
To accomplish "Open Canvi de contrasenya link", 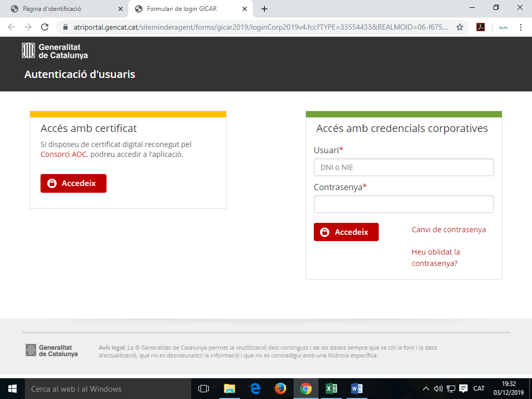I will 448,230.
